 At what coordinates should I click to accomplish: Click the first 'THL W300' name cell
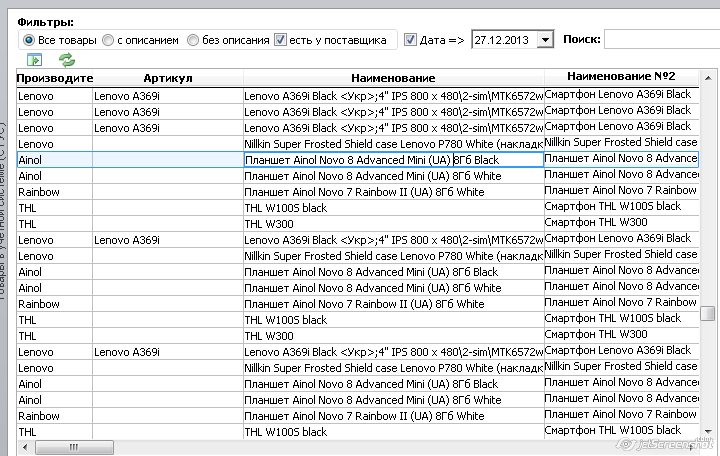pyautogui.click(x=394, y=224)
